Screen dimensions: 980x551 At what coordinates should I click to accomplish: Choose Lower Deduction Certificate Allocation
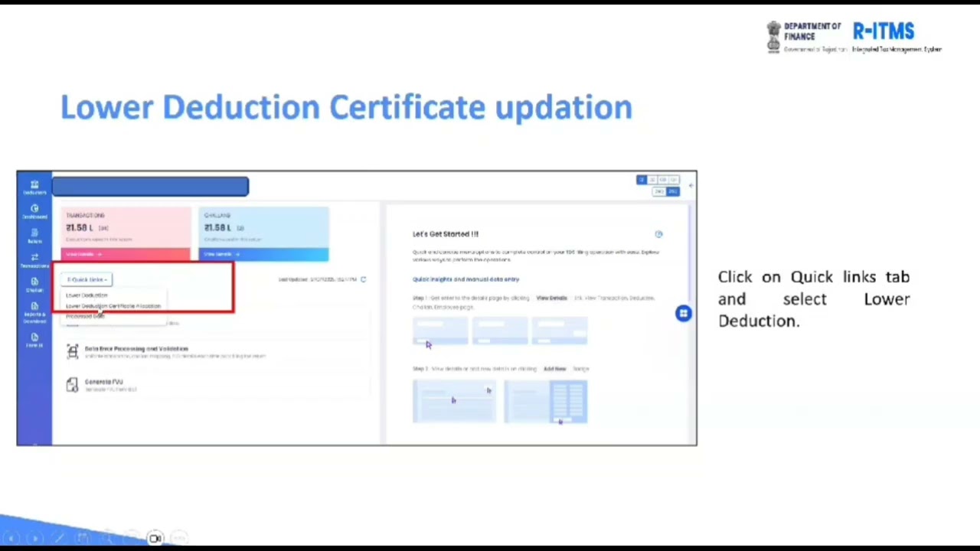click(113, 306)
